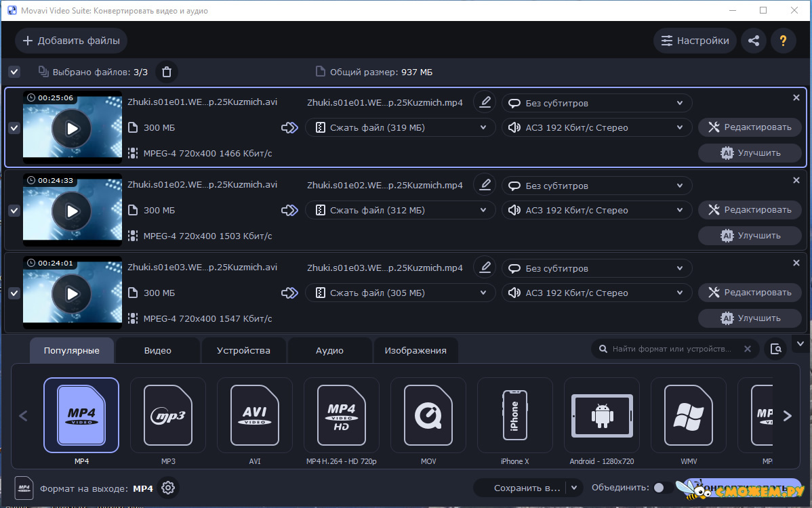This screenshot has width=812, height=508.
Task: Remove Zhuki.s01e02 file with X
Action: pyautogui.click(x=796, y=181)
